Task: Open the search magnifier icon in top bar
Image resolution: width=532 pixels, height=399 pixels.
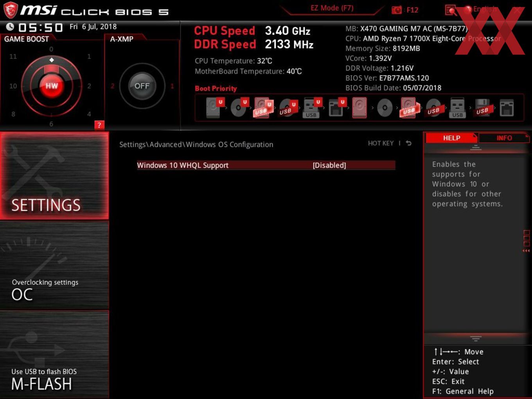Action: coord(451,10)
